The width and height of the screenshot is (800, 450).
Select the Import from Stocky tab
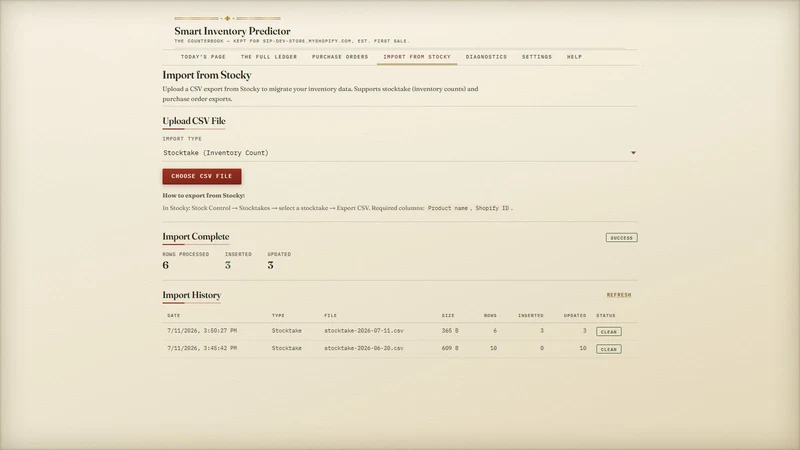pos(417,57)
